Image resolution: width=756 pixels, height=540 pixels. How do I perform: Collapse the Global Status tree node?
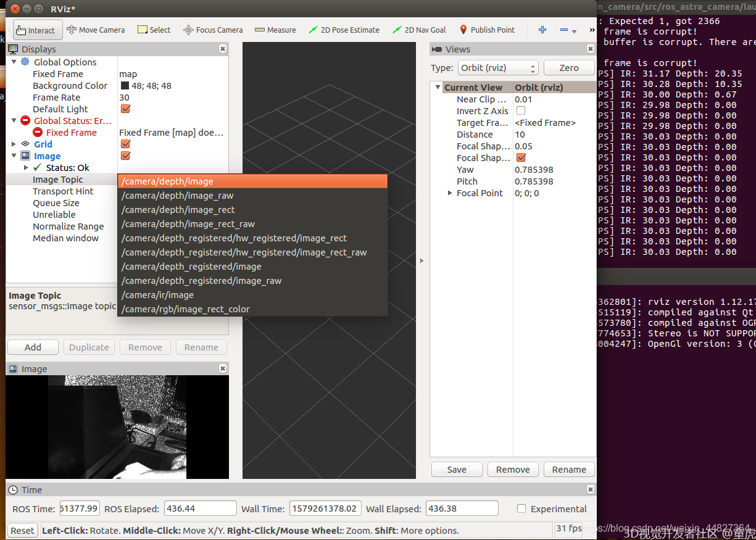click(14, 120)
